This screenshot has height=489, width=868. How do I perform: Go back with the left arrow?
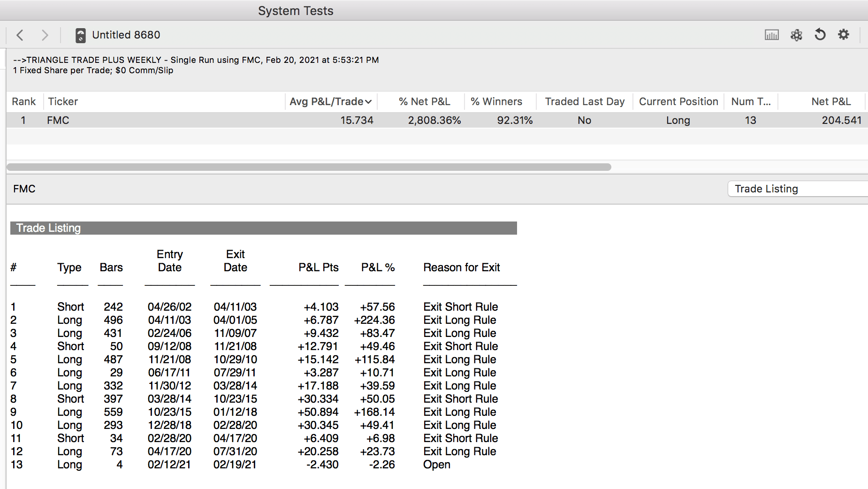20,35
